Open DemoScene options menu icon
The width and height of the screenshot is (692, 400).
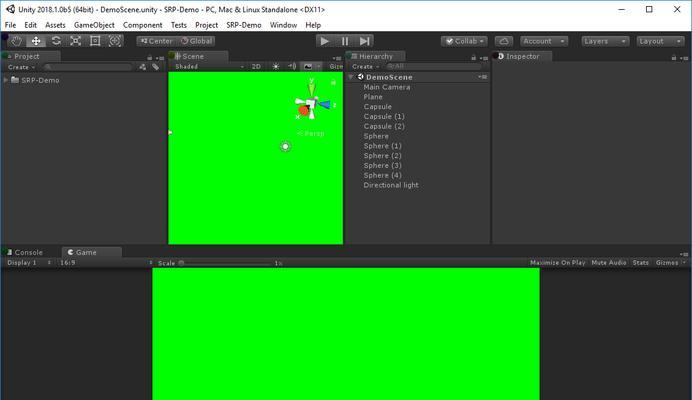482,77
